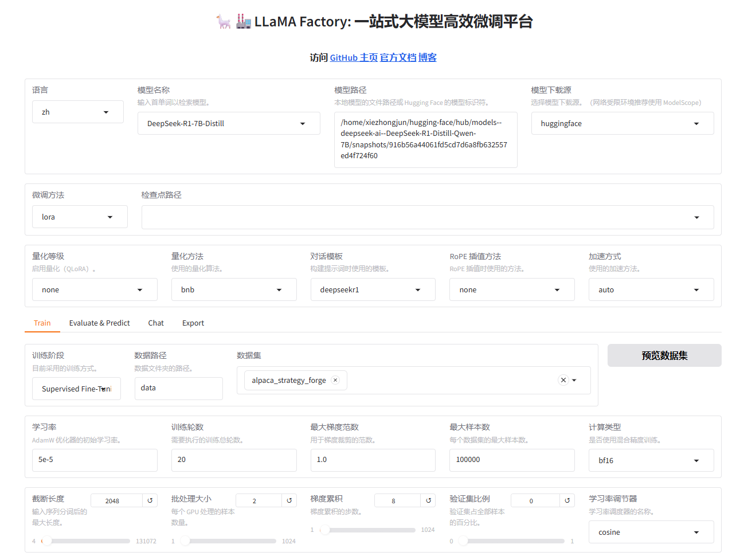The height and width of the screenshot is (560, 740).
Task: Open the 计算类型 dropdown showing bf16
Action: [651, 460]
